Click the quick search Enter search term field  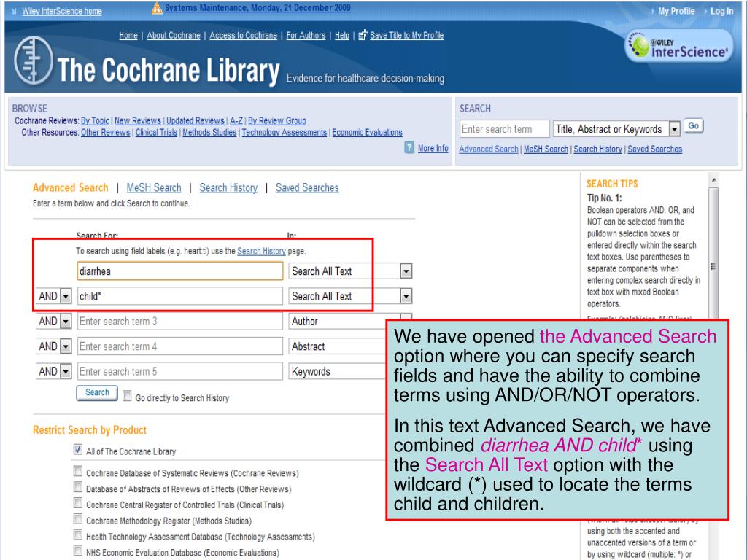click(x=505, y=129)
